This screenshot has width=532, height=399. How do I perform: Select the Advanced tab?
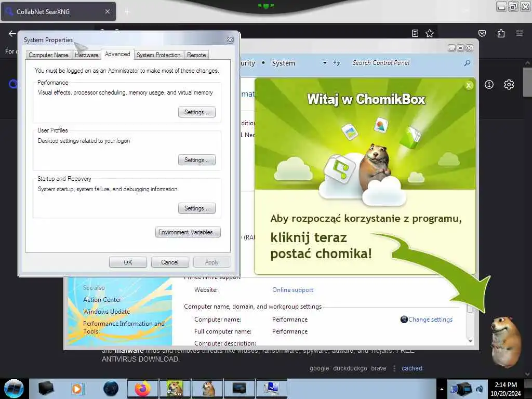pos(117,54)
